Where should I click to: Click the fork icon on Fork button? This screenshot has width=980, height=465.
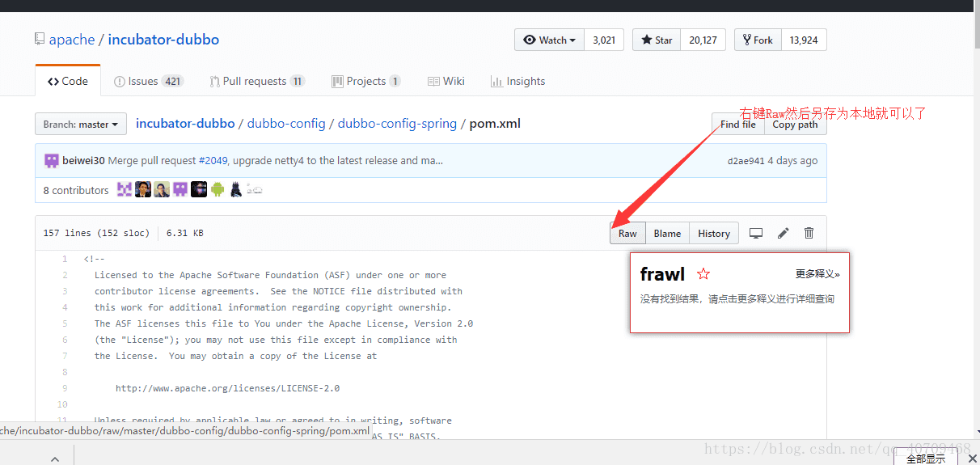click(747, 40)
